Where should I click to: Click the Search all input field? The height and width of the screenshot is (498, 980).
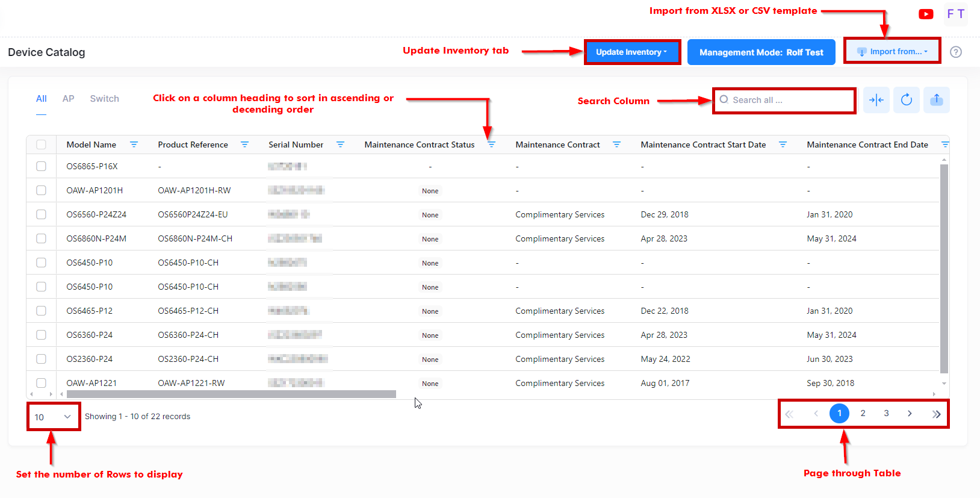(789, 100)
